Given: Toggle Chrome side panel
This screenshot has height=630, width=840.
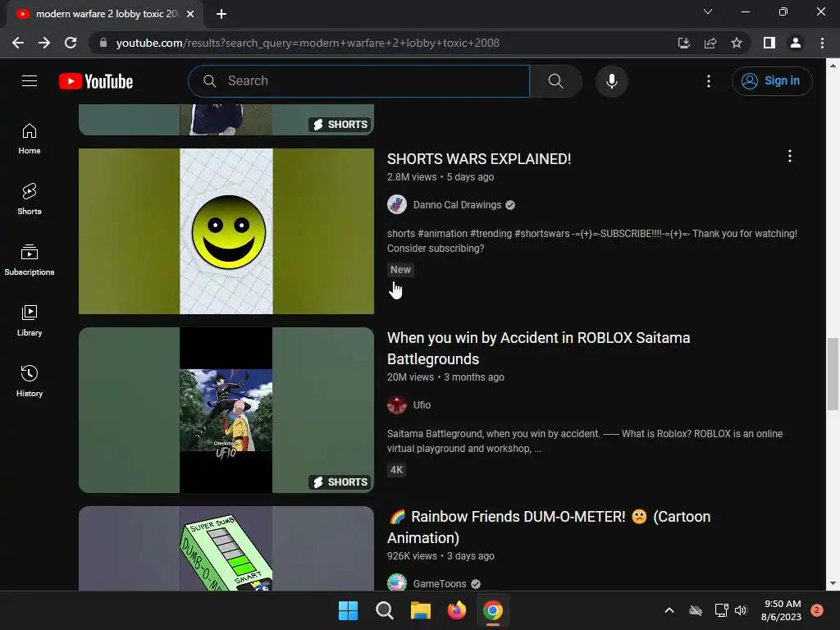Looking at the screenshot, I should click(769, 43).
